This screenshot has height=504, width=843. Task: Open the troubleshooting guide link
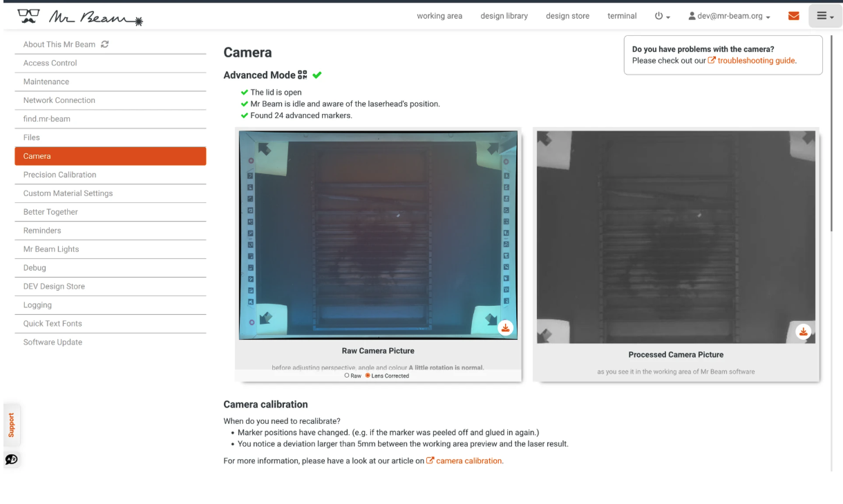(752, 61)
